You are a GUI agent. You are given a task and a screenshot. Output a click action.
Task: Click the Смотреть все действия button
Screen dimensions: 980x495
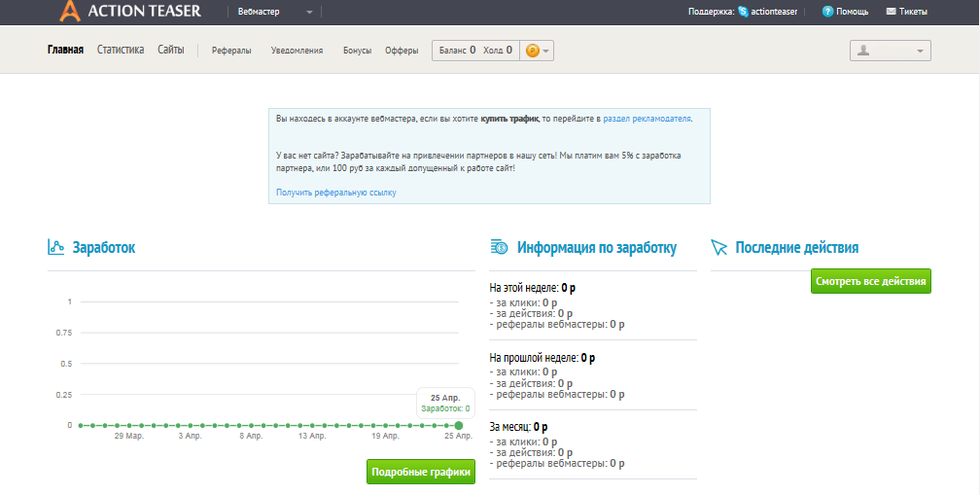[871, 281]
